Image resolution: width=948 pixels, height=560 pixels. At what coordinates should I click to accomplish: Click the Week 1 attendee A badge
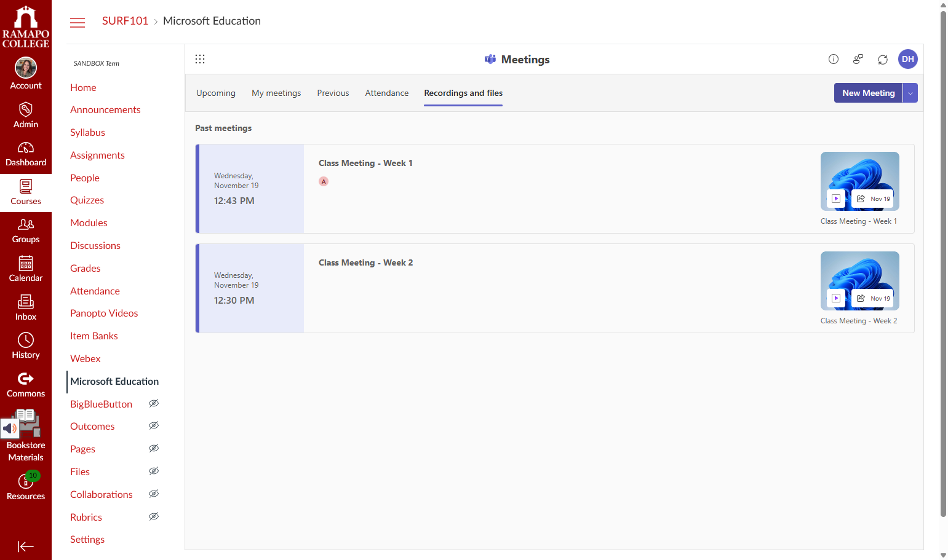click(x=324, y=181)
